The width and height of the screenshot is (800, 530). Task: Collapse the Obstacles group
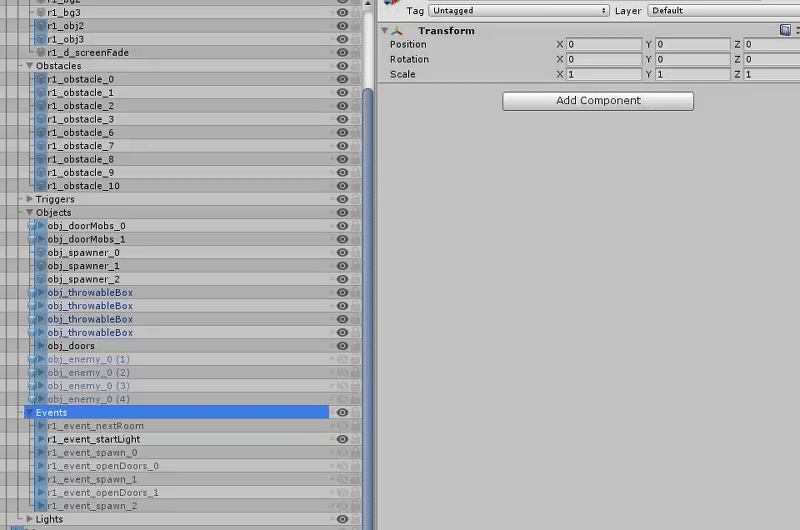pos(30,66)
